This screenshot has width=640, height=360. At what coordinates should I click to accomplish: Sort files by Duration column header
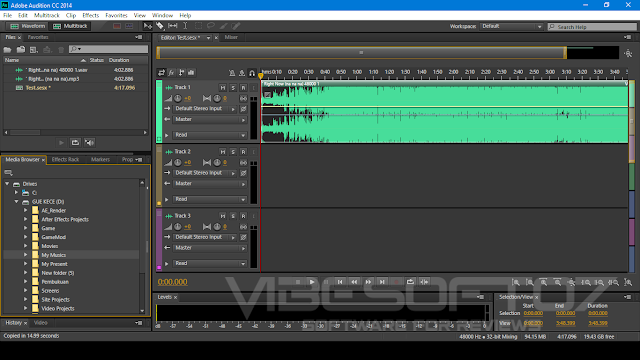point(119,60)
